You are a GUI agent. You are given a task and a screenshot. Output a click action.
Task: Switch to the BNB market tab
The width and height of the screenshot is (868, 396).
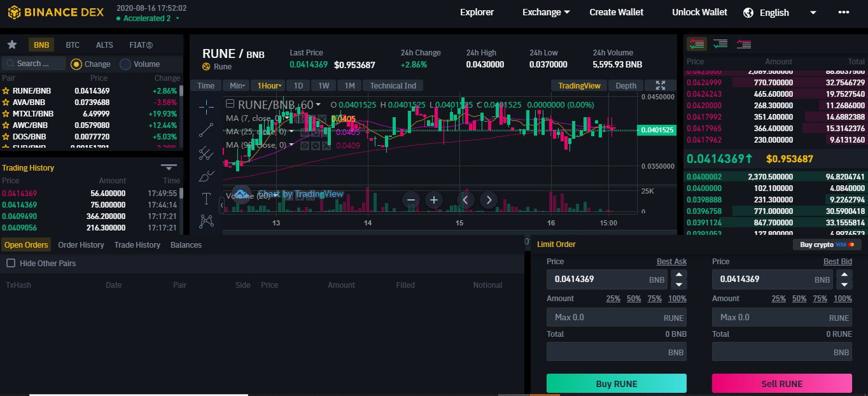coord(41,45)
